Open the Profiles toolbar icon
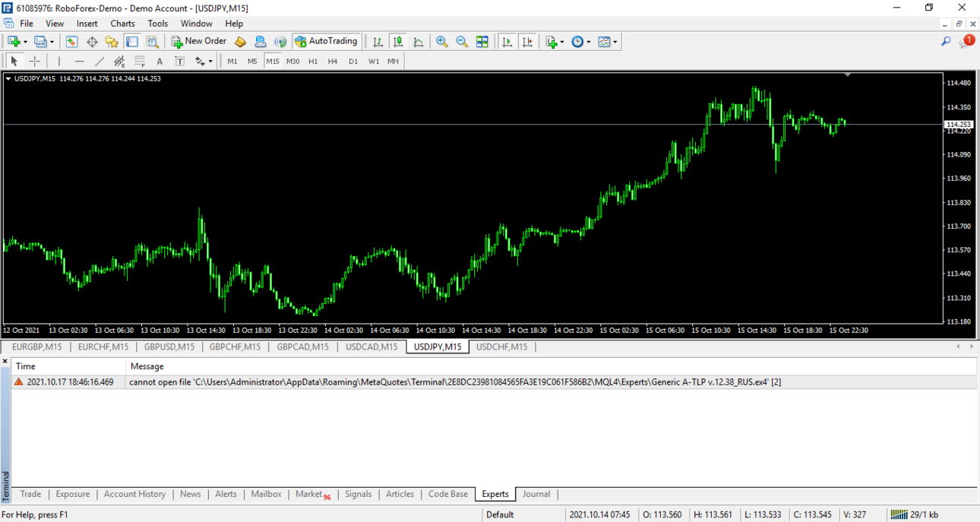This screenshot has height=522, width=980. coord(41,42)
